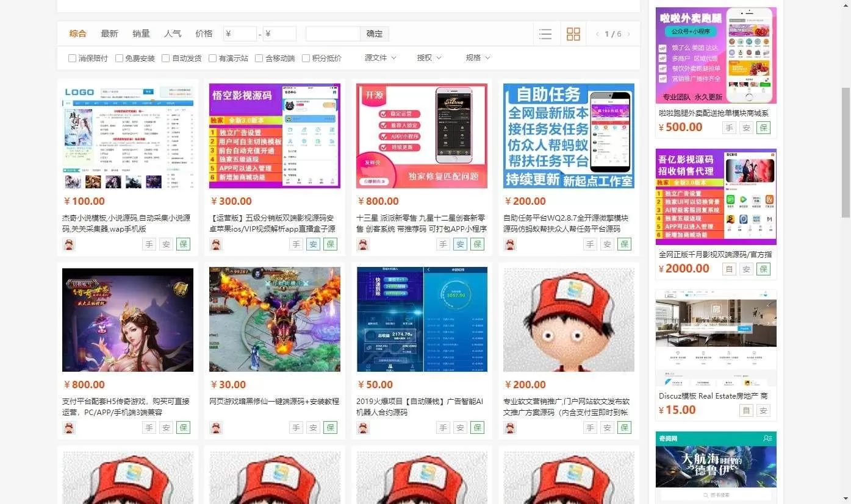The width and height of the screenshot is (851, 504).
Task: Enable the 有演示站 filter checkbox
Action: 212,59
